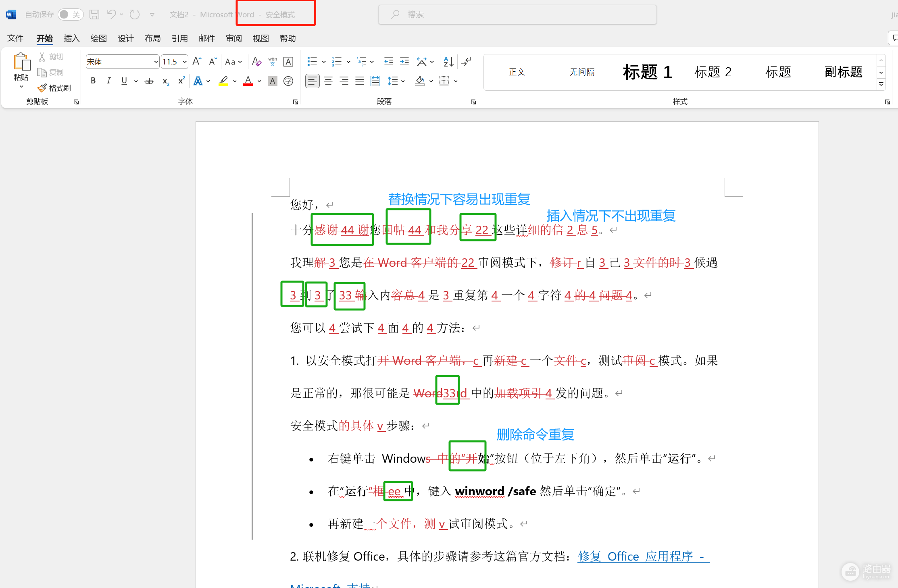This screenshot has height=588, width=898.
Task: Toggle subscript formatting
Action: pos(166,81)
